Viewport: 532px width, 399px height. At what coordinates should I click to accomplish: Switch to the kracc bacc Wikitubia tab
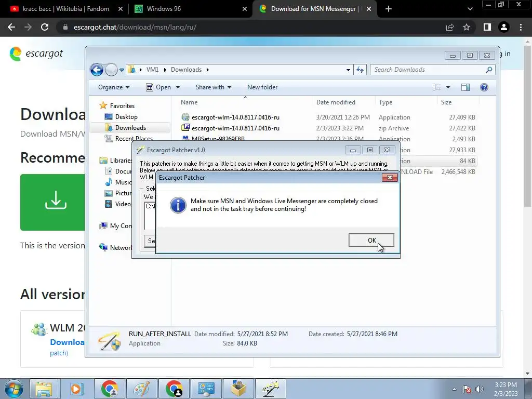tap(66, 9)
